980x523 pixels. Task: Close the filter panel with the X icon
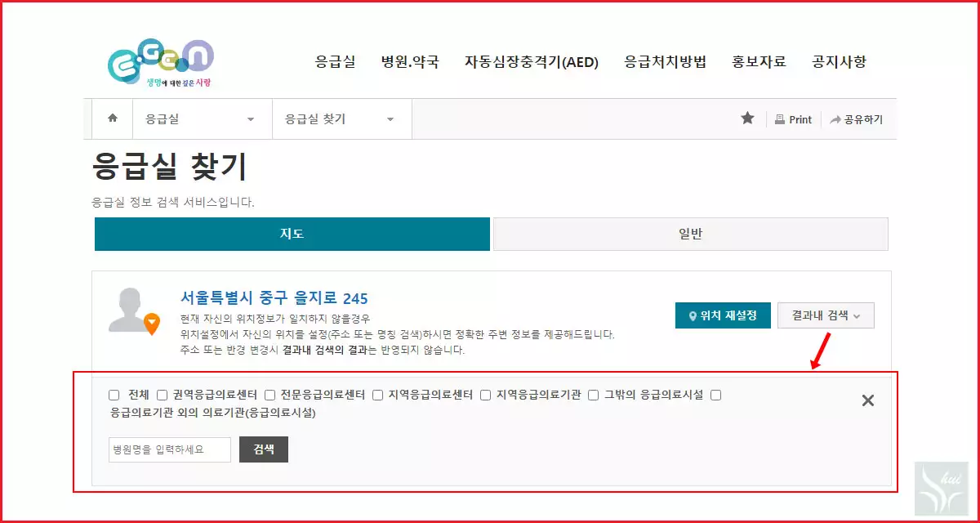click(868, 400)
